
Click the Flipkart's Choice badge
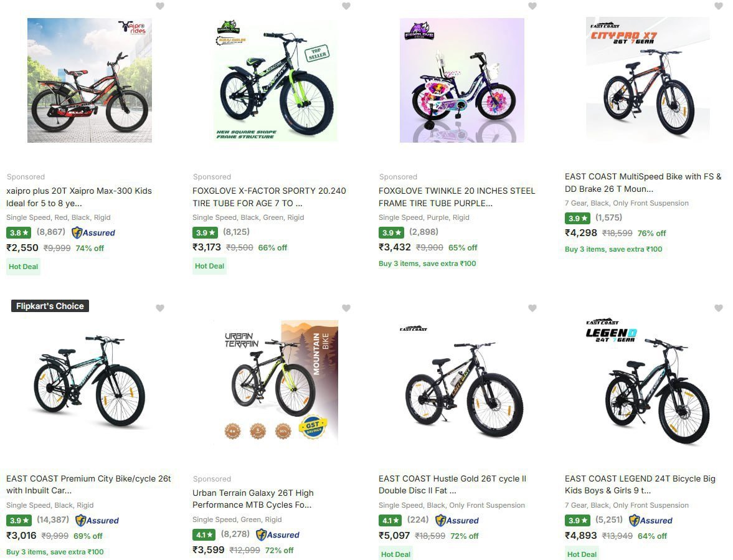coord(50,306)
